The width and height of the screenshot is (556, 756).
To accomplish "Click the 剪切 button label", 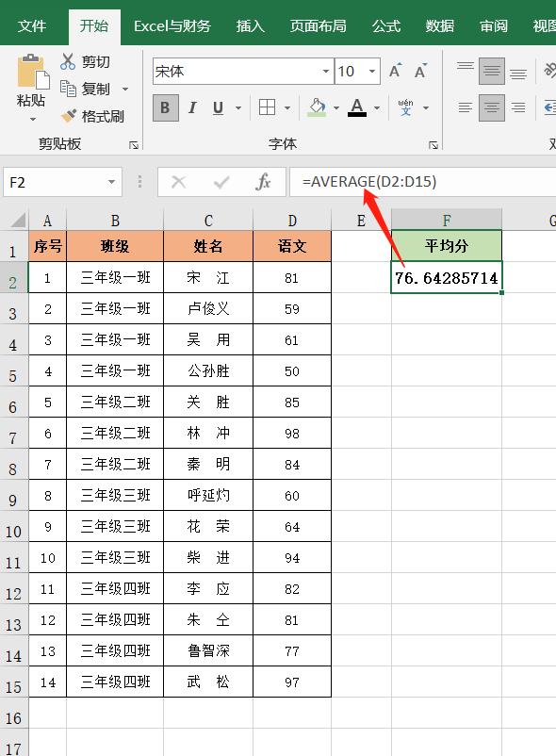I will click(95, 61).
